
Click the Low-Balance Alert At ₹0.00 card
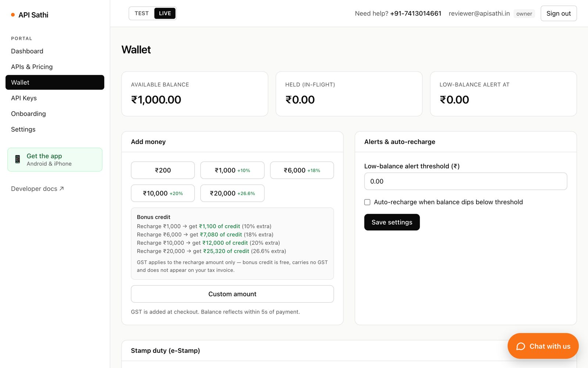503,94
